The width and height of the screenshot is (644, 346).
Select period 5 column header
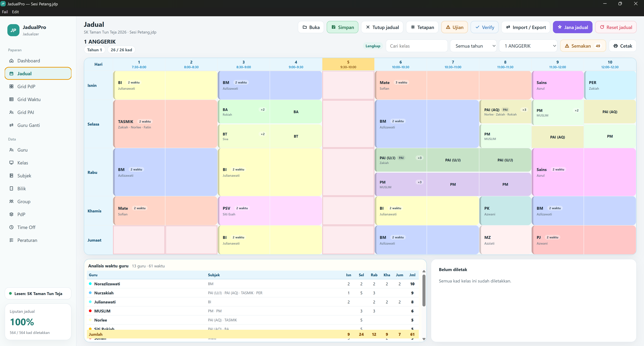pyautogui.click(x=348, y=64)
